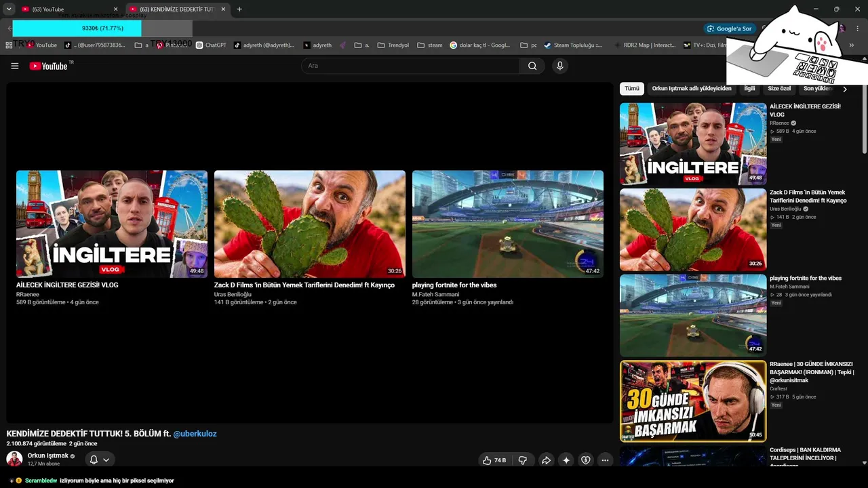Open endscreen title Zack D Films yemek tarifleri

304,285
